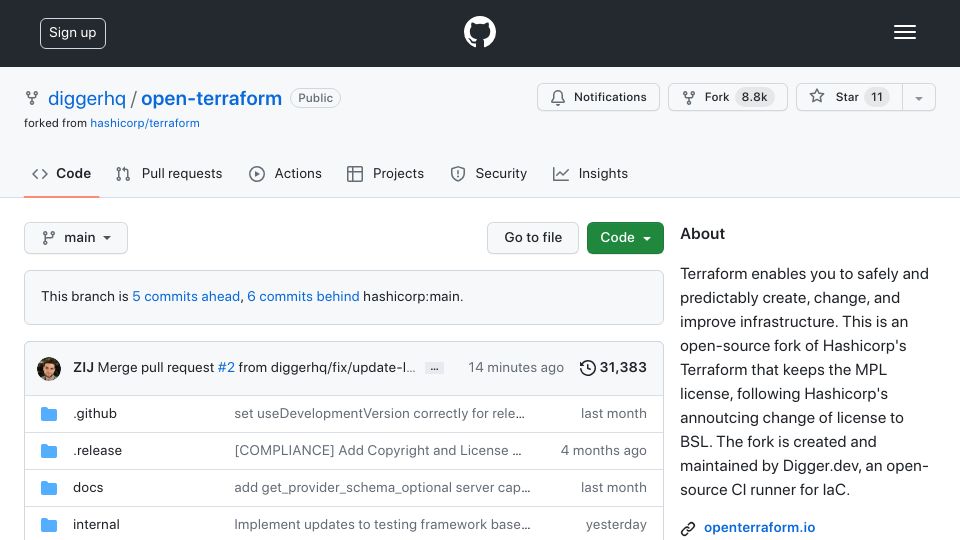Open pull request #2 link
Viewport: 960px width, 540px height.
[x=226, y=367]
